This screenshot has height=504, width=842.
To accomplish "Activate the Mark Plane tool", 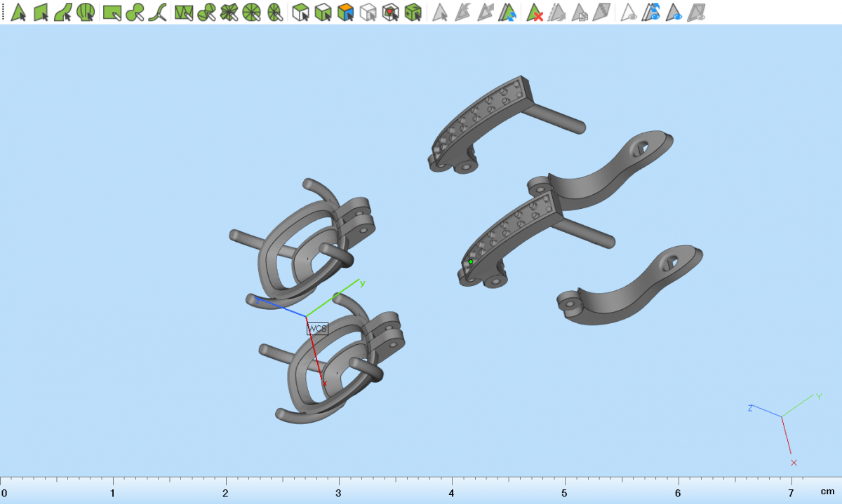I will click(x=41, y=12).
